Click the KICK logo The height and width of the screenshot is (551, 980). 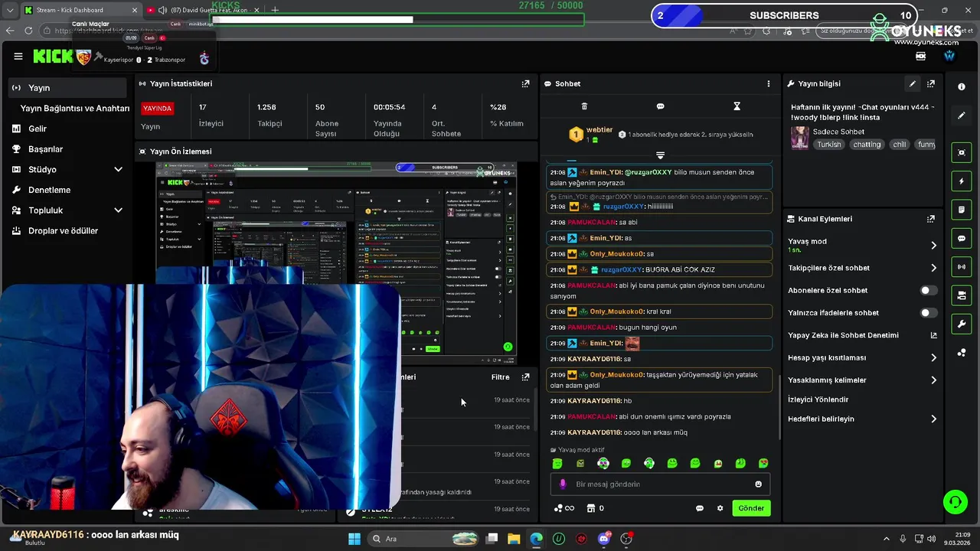click(53, 56)
